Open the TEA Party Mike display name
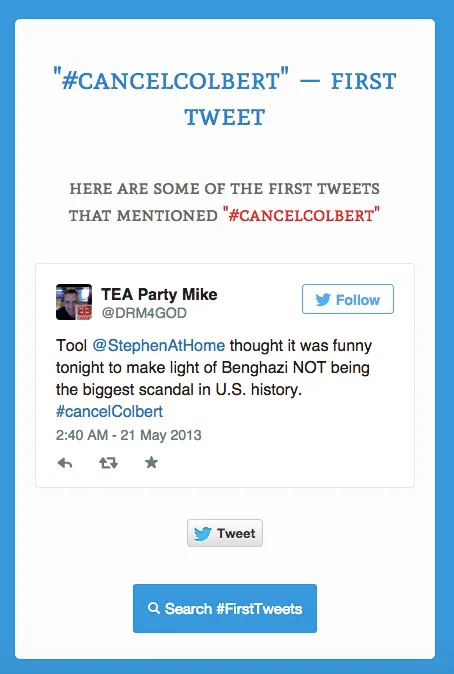The image size is (454, 674). click(x=159, y=294)
